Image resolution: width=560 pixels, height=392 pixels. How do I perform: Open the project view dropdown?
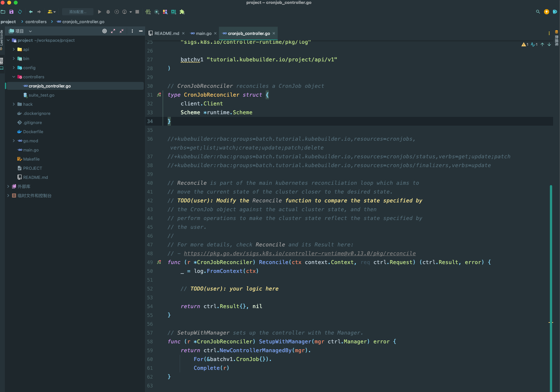coord(30,31)
